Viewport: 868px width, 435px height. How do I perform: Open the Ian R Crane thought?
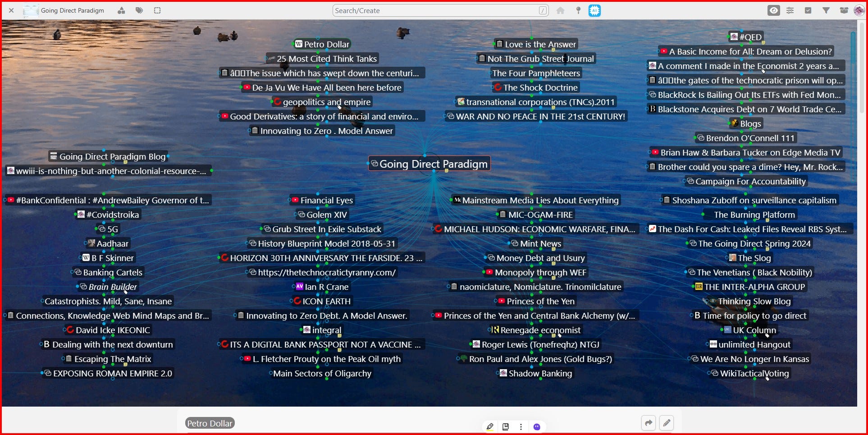click(322, 287)
